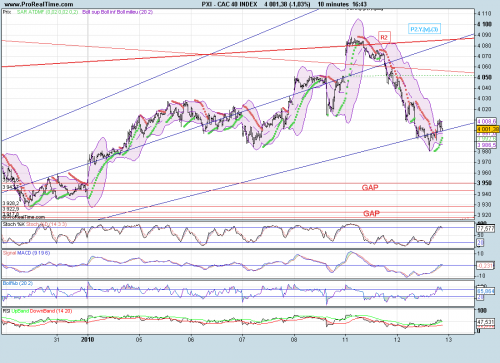The height and width of the screenshot is (363, 500).
Task: Click the 07 date on time axis
Action: pos(242,340)
